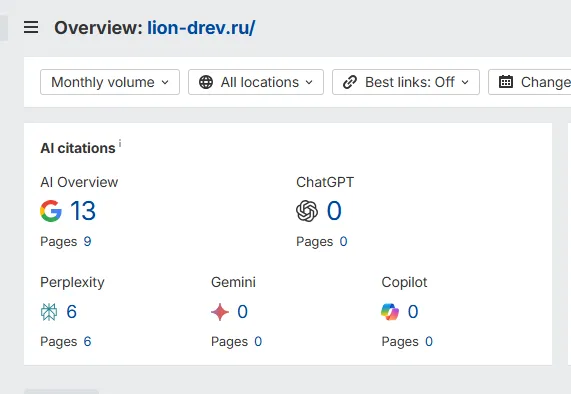
Task: Click the Gemini label
Action: coord(233,282)
